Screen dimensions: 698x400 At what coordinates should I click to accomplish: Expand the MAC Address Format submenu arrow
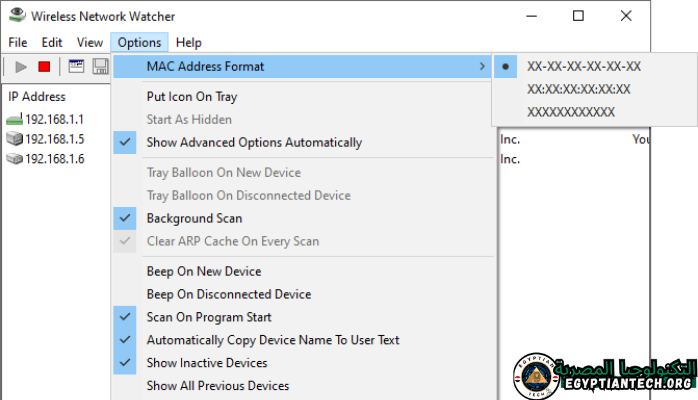[x=483, y=67]
